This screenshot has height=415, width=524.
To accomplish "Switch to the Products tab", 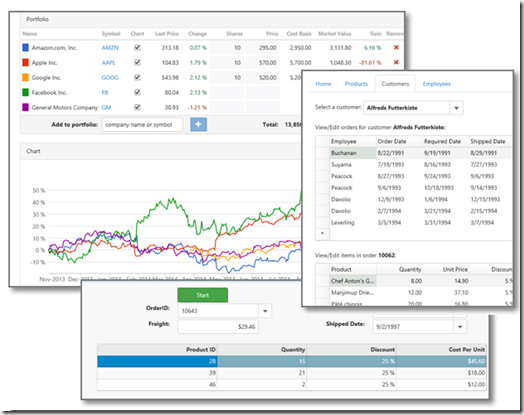I will [356, 84].
